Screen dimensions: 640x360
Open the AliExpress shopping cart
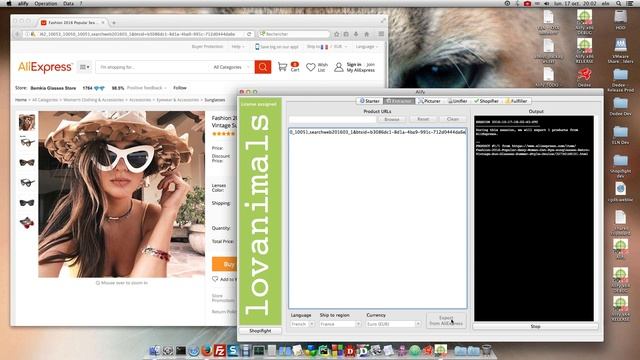[x=288, y=67]
